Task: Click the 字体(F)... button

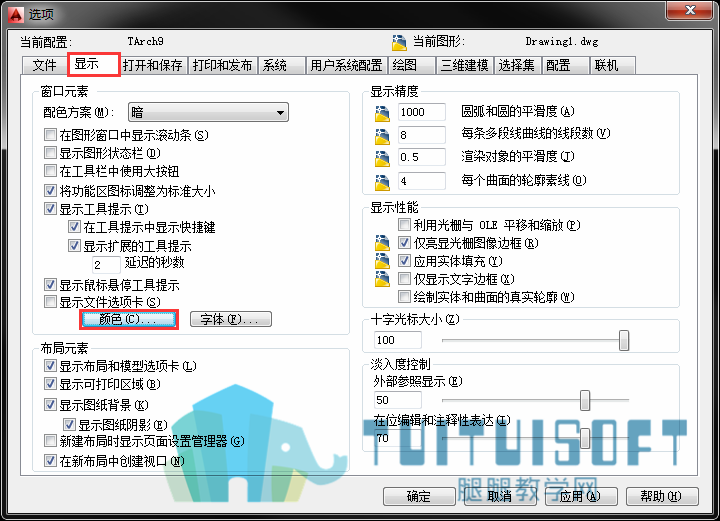Action: [231, 319]
